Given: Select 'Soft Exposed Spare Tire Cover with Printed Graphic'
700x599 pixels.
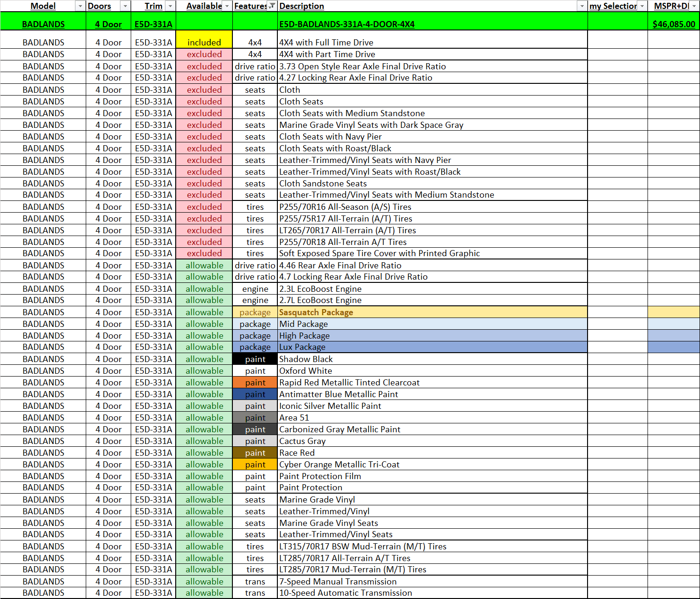Looking at the screenshot, I should click(433, 253).
